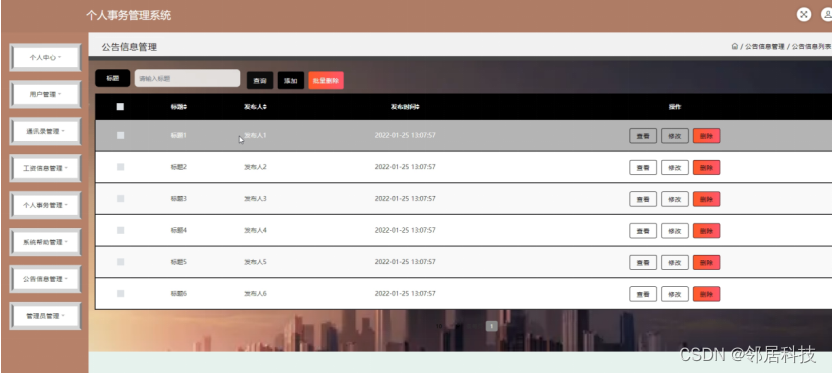Click 删除 for the 标题2 row
Image resolution: width=832 pixels, height=373 pixels.
click(706, 168)
